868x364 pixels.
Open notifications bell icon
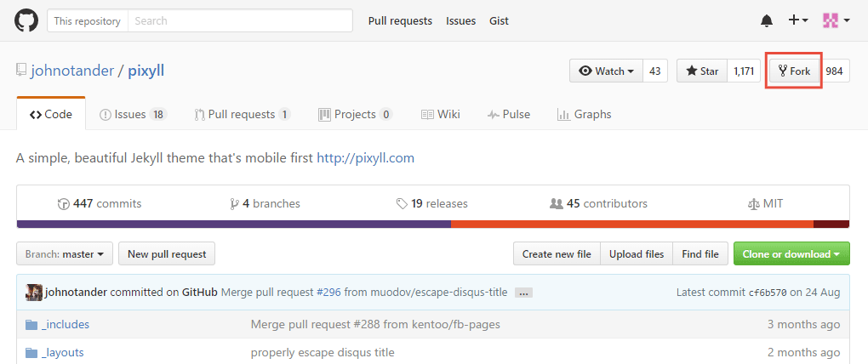[767, 21]
